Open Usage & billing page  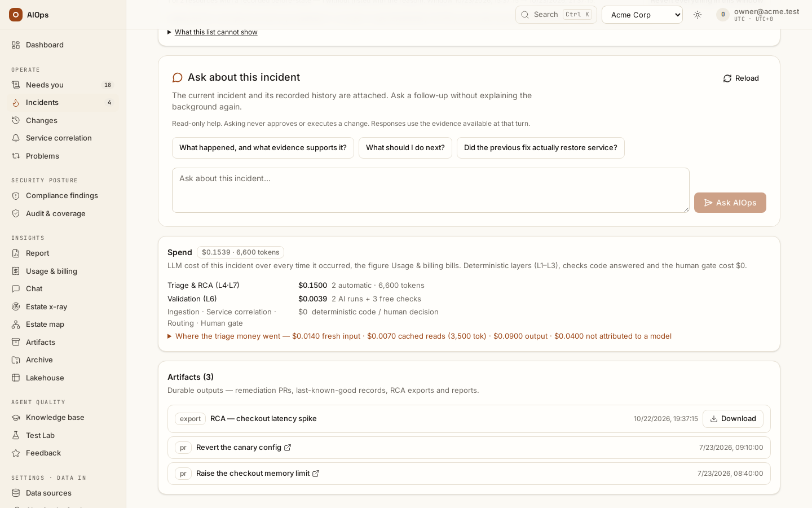coord(63,271)
